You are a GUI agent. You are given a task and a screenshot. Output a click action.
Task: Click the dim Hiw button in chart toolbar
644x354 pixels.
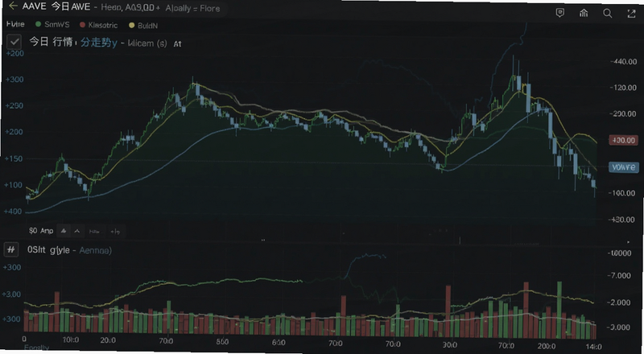94,232
